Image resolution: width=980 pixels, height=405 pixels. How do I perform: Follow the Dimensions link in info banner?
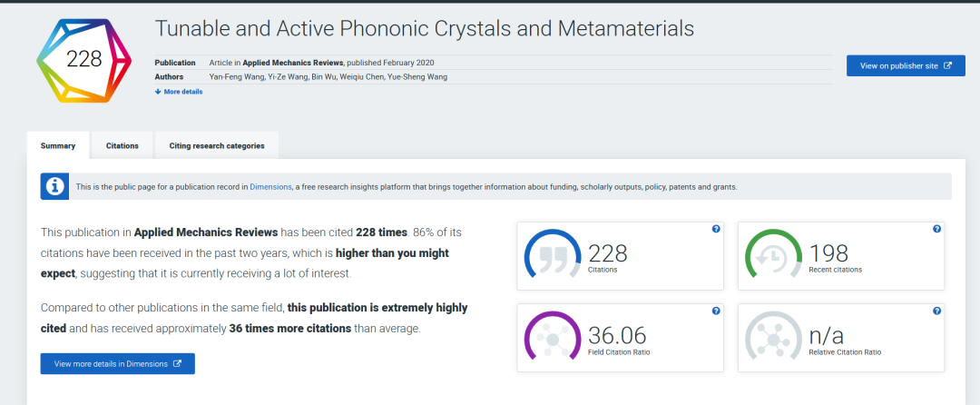click(x=270, y=187)
